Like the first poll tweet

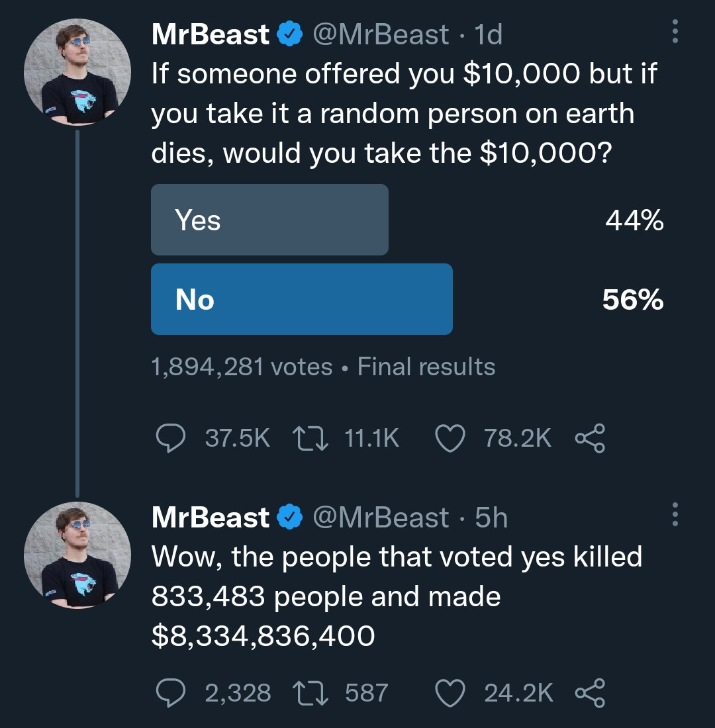(450, 438)
